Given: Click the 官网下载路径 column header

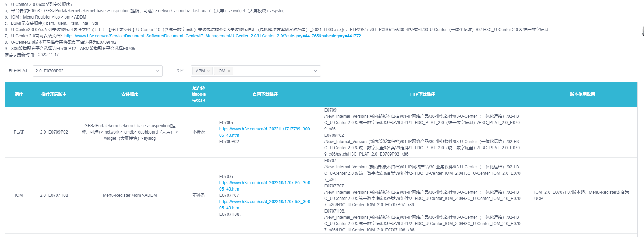Looking at the screenshot, I should click(x=265, y=94).
